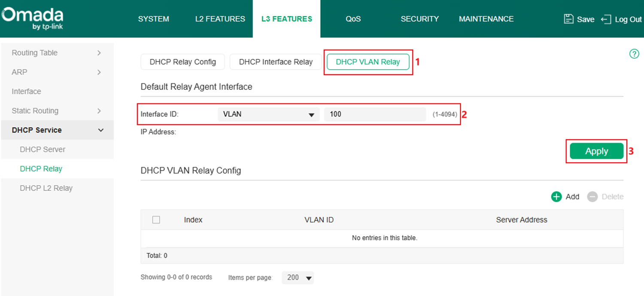Click the green Apply button

[597, 151]
